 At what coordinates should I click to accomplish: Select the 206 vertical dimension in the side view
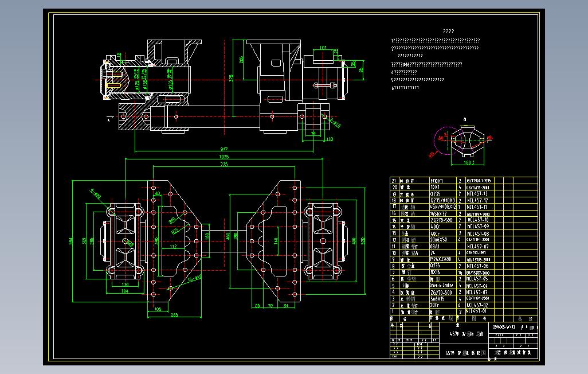pos(241,59)
